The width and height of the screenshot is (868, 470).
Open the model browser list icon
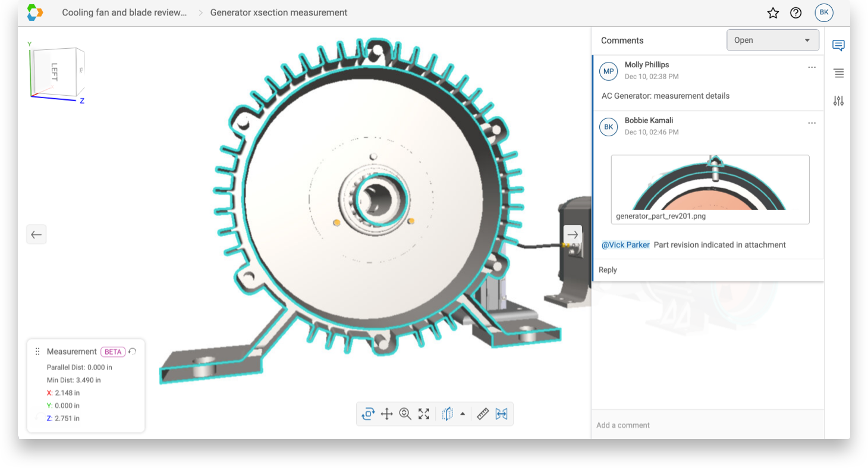[x=838, y=73]
